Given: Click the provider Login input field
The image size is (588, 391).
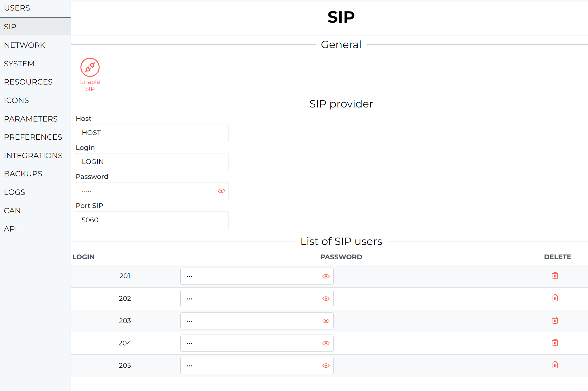Looking at the screenshot, I should click(x=152, y=162).
